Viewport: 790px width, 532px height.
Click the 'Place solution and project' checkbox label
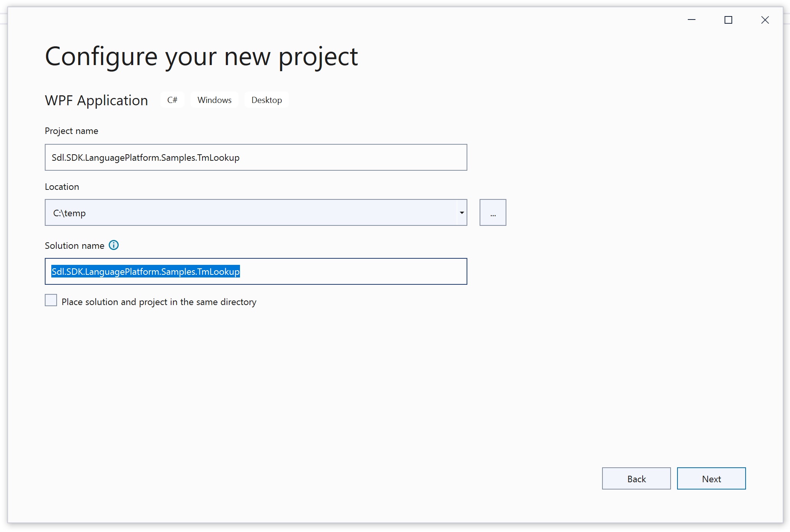pos(159,302)
